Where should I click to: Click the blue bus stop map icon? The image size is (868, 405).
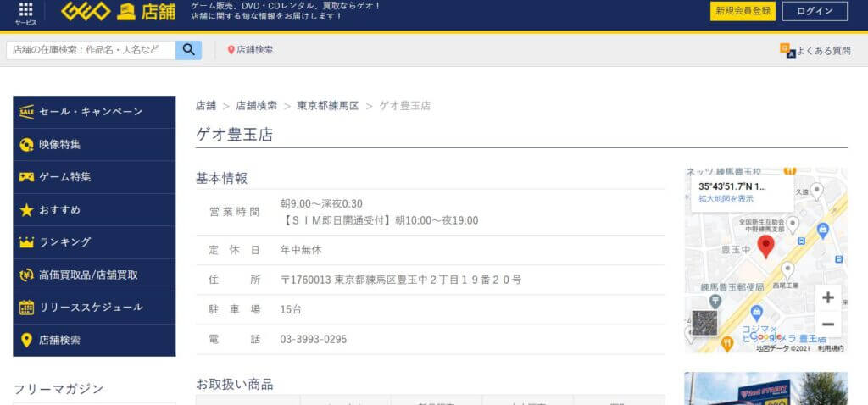[802, 241]
